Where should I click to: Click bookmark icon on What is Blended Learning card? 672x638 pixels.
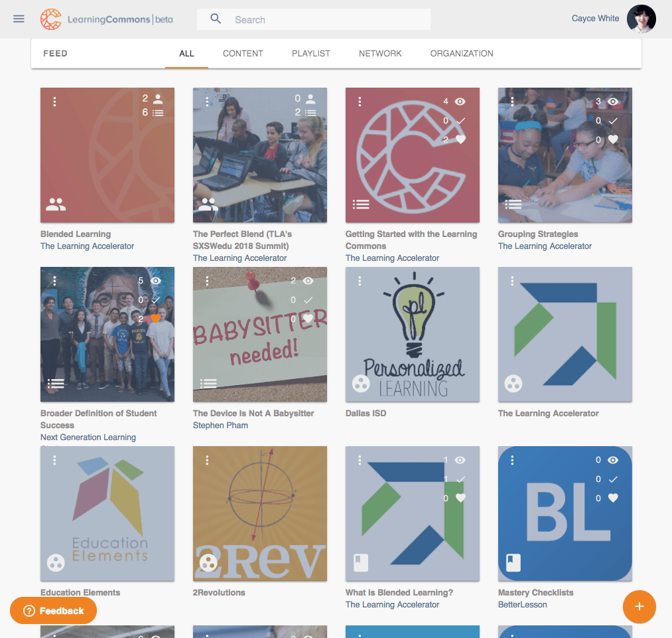point(361,562)
